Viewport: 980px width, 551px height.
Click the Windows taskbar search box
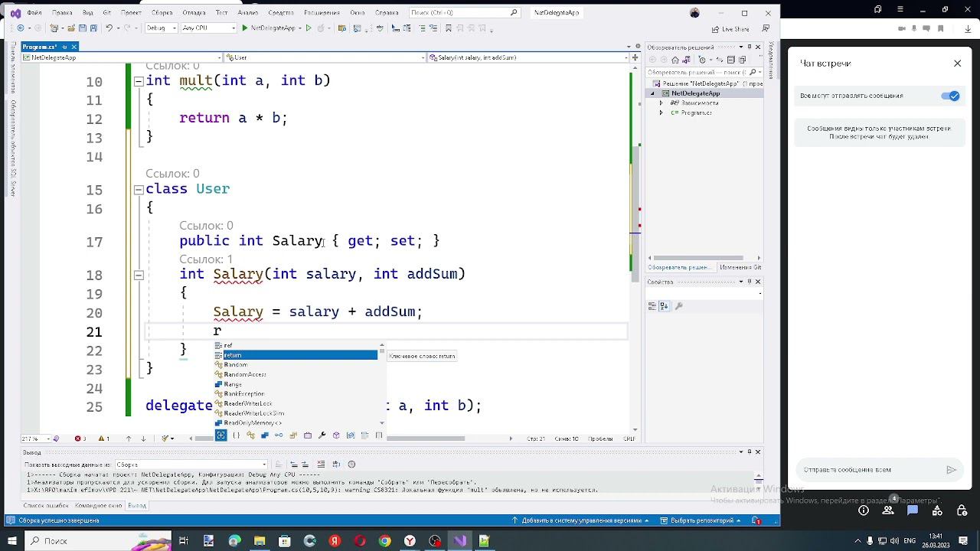pyautogui.click(x=98, y=541)
